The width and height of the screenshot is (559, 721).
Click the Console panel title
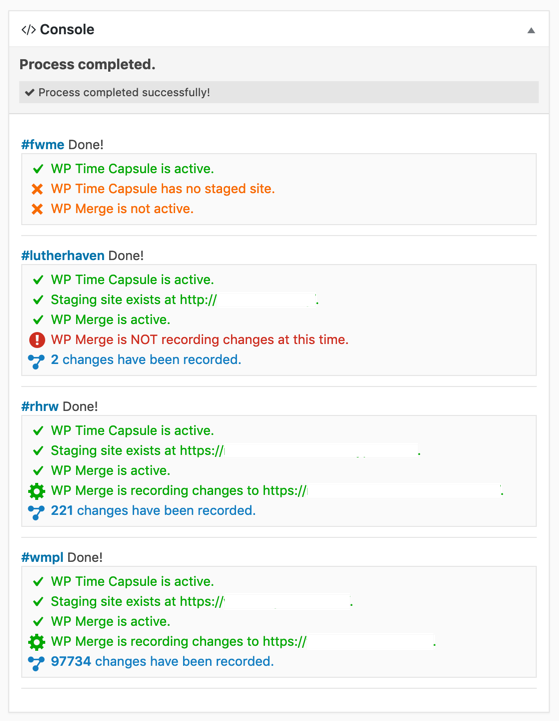coord(67,29)
